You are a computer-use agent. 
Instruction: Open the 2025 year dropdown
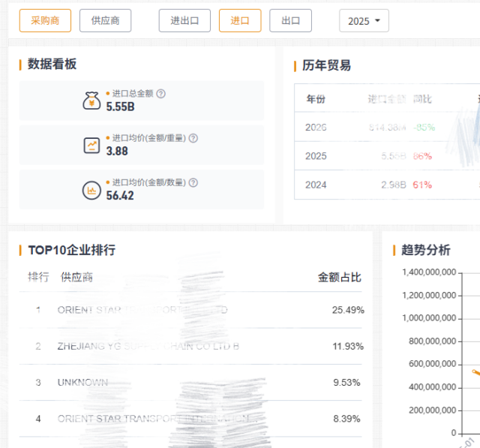(364, 21)
